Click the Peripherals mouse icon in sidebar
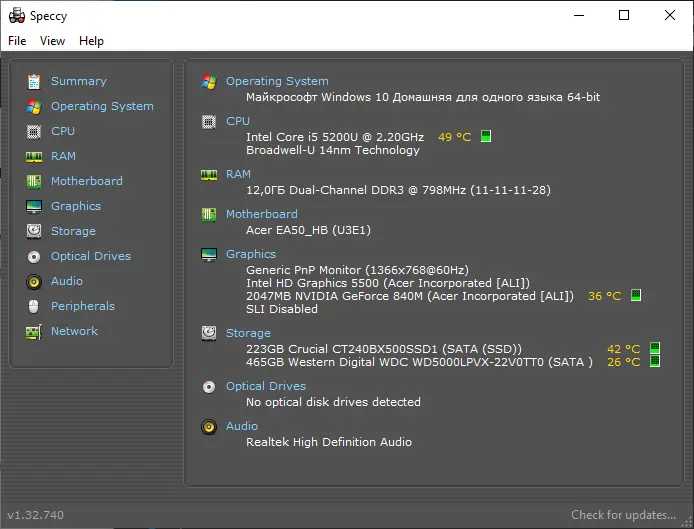 point(34,306)
